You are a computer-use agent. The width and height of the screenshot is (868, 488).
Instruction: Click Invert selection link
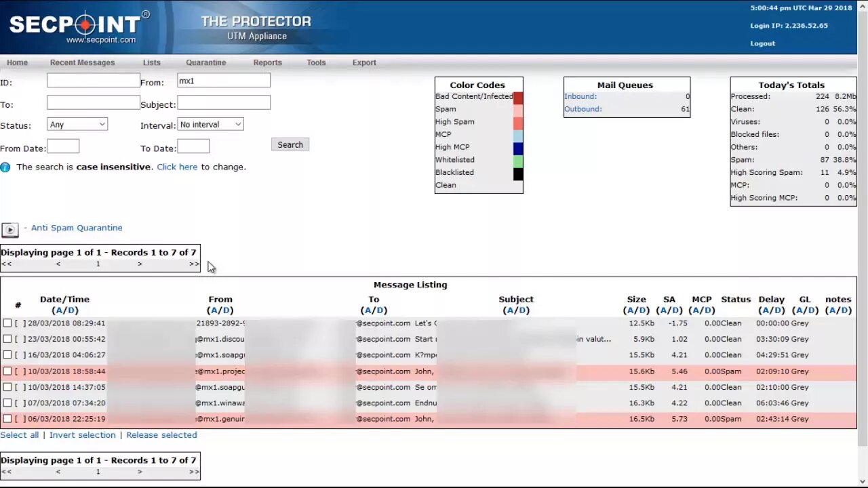pyautogui.click(x=82, y=435)
